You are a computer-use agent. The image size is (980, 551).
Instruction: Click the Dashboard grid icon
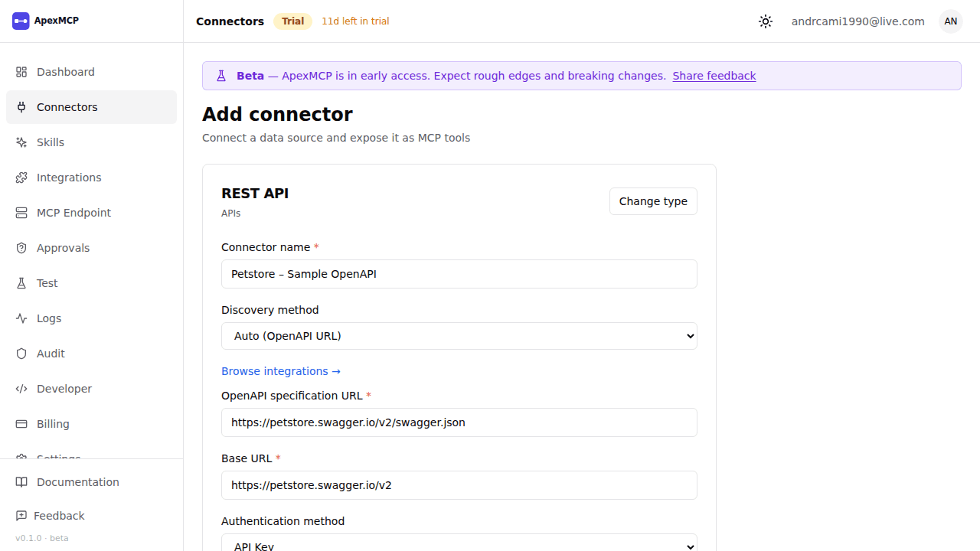click(21, 72)
